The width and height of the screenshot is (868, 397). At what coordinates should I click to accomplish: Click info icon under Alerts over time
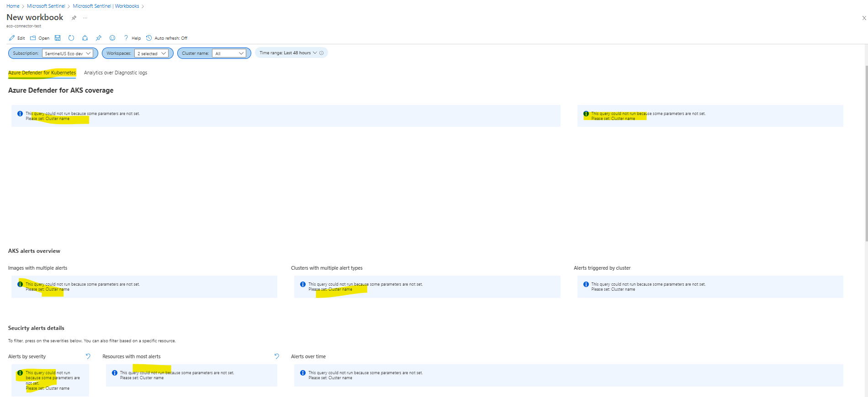pyautogui.click(x=303, y=373)
